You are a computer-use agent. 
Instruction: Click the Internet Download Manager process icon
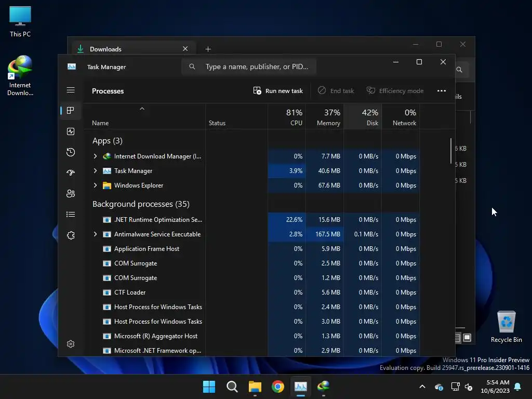click(x=107, y=156)
